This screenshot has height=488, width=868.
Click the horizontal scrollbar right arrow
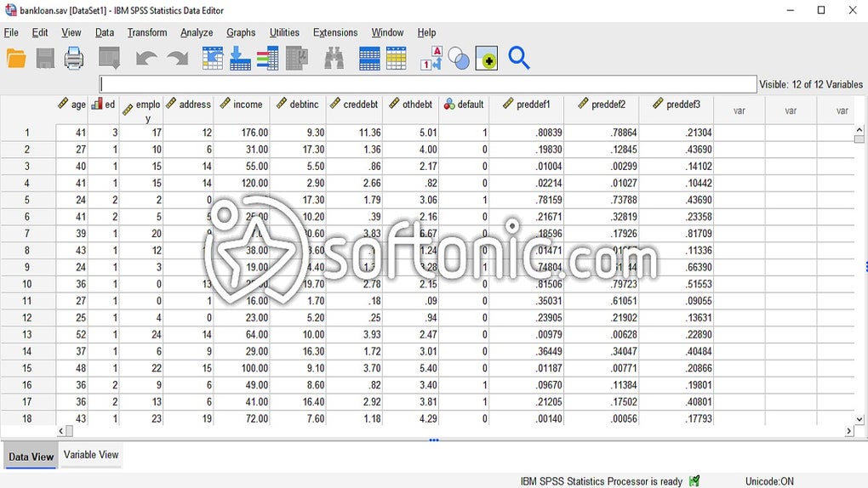(848, 431)
